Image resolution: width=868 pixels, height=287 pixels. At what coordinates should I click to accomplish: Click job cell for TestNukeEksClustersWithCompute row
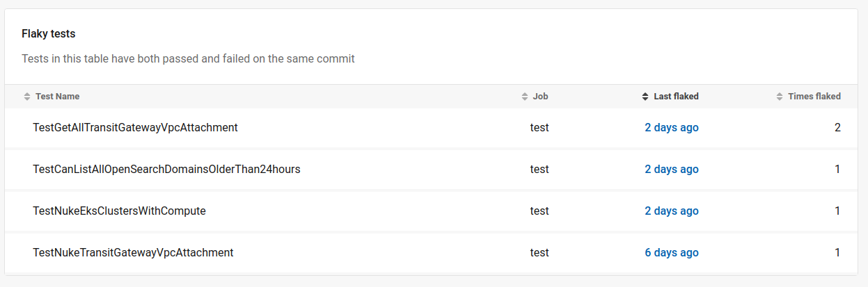[x=539, y=211]
